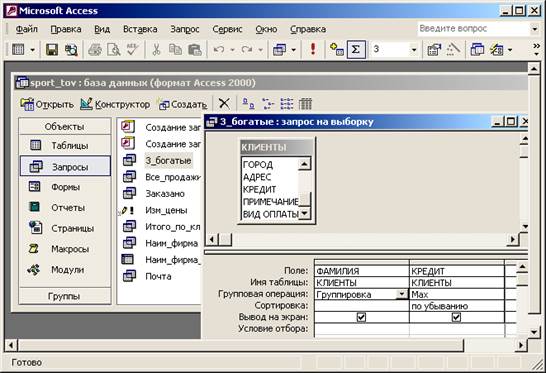The image size is (546, 373).
Task: Click the Cut scissors icon
Action: 156,50
